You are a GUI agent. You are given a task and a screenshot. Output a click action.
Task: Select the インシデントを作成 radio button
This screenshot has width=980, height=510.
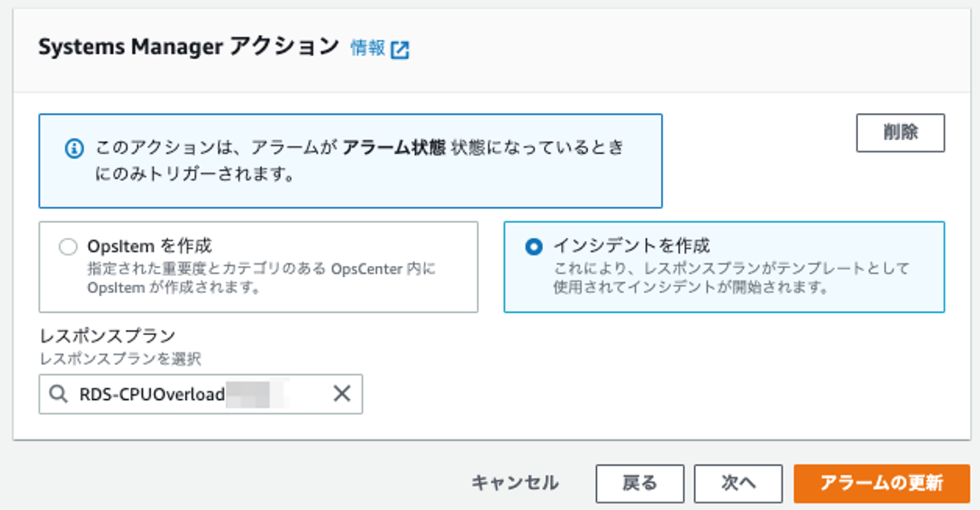pos(534,247)
